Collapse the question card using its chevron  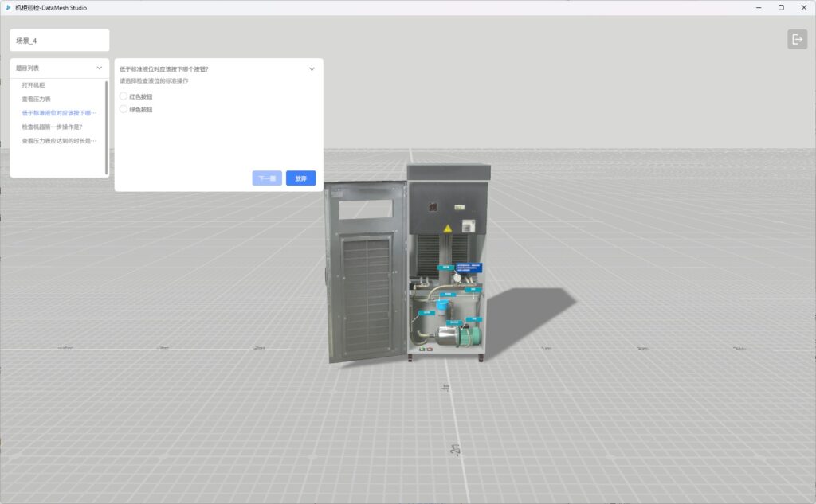coord(312,69)
